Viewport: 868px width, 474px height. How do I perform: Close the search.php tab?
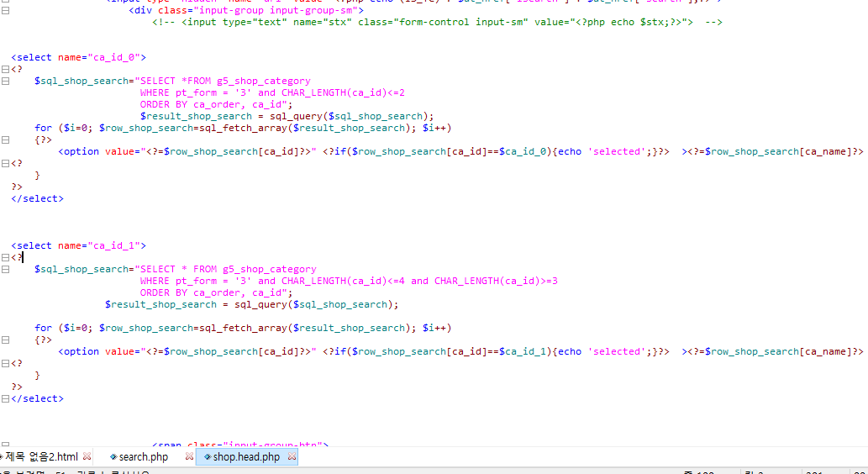click(189, 457)
